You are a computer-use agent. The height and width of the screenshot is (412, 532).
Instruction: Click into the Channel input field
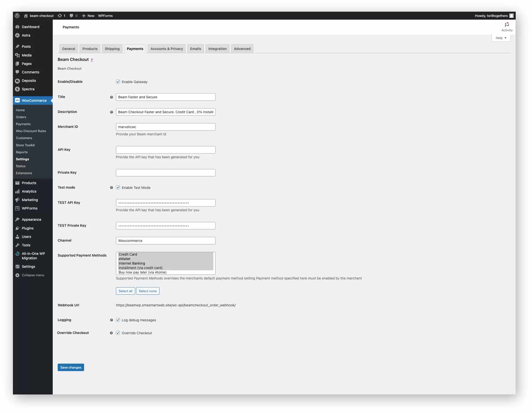[165, 241]
